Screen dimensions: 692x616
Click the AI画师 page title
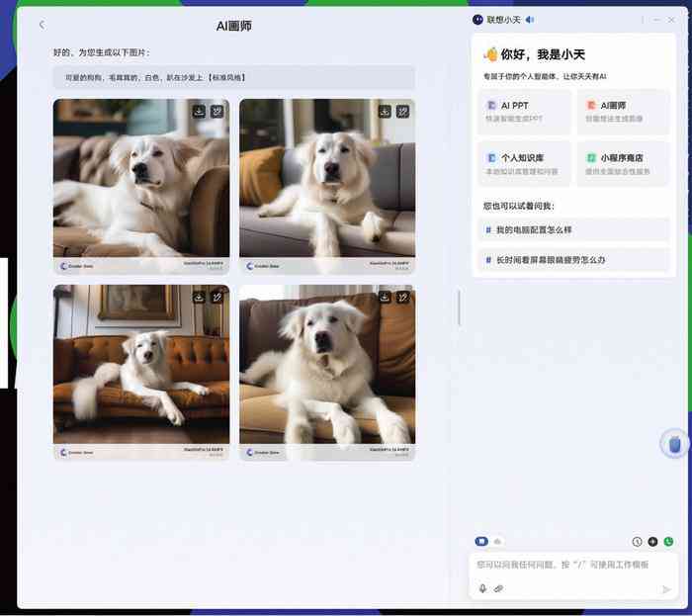click(234, 26)
